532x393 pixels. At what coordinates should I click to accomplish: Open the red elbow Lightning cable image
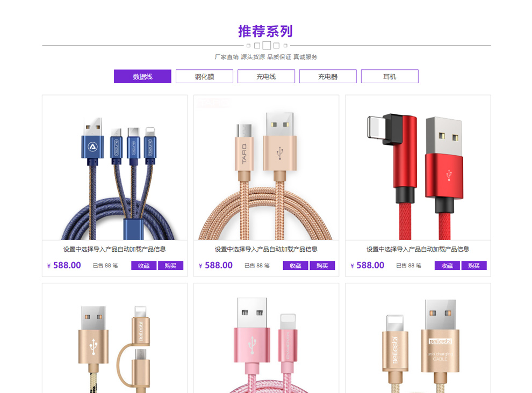pos(418,168)
